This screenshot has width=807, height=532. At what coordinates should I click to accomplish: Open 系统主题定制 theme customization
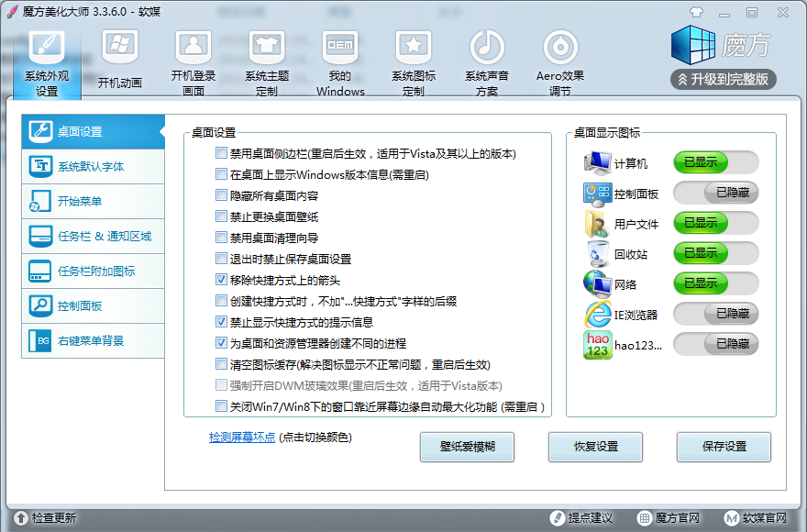[x=267, y=64]
